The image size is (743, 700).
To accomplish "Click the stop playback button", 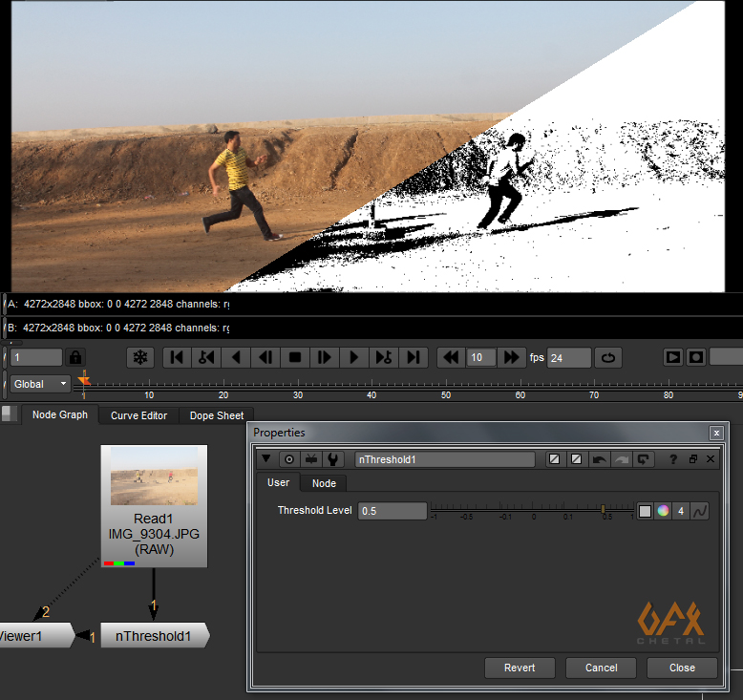I will 295,357.
